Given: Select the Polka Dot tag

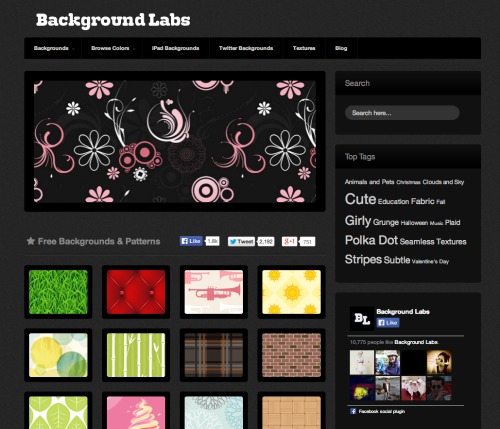Looking at the screenshot, I should tap(371, 240).
